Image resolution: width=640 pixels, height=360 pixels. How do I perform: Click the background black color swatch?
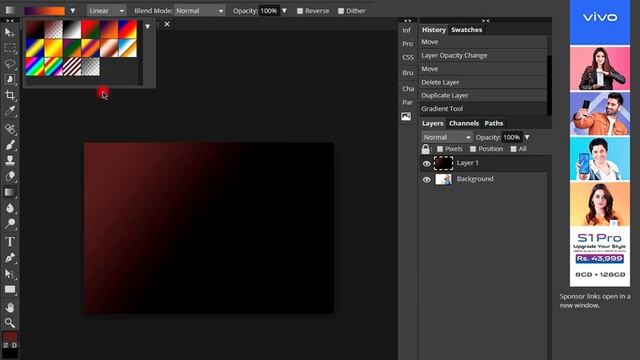[x=11, y=353]
